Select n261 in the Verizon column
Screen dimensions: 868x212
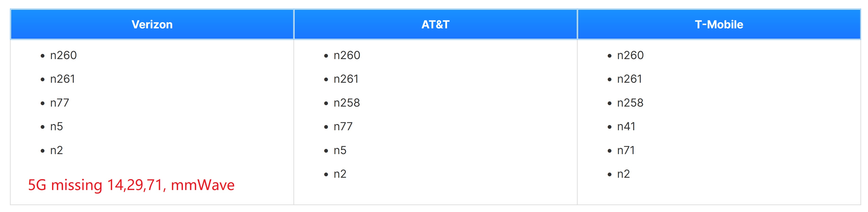click(63, 79)
